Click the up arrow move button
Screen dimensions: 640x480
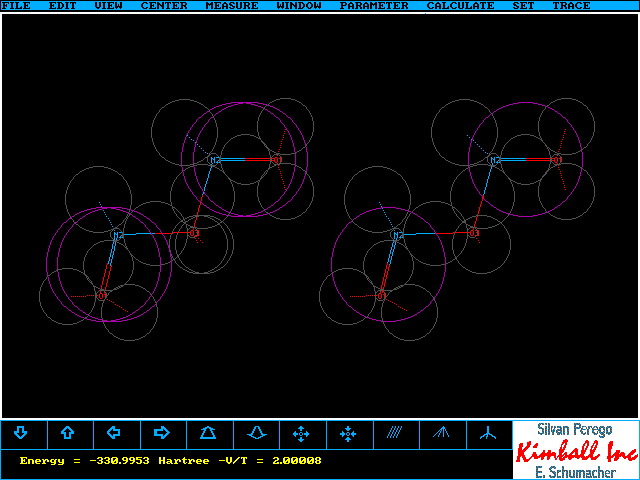68,434
